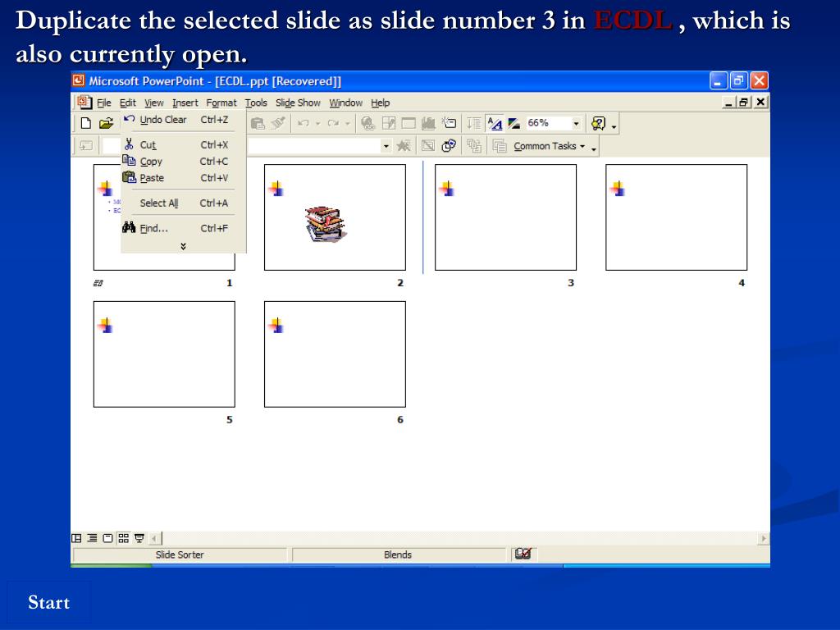Open the Format menu
840x630 pixels.
coord(221,103)
